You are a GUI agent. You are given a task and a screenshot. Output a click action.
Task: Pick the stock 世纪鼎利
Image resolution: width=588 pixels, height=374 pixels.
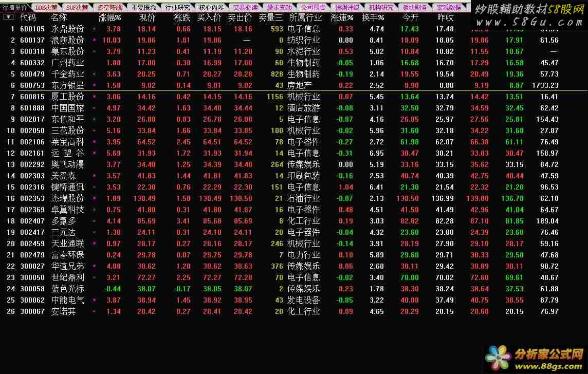(67, 278)
